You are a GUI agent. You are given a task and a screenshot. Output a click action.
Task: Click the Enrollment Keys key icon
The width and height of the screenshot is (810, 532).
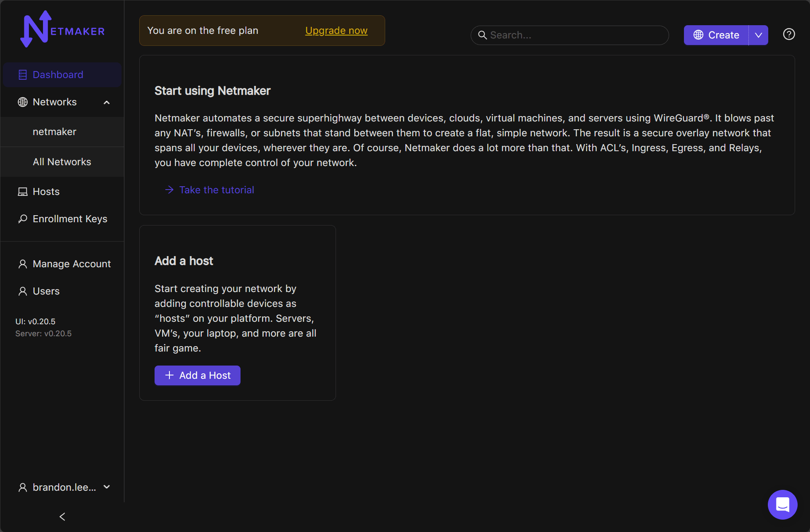[23, 219]
